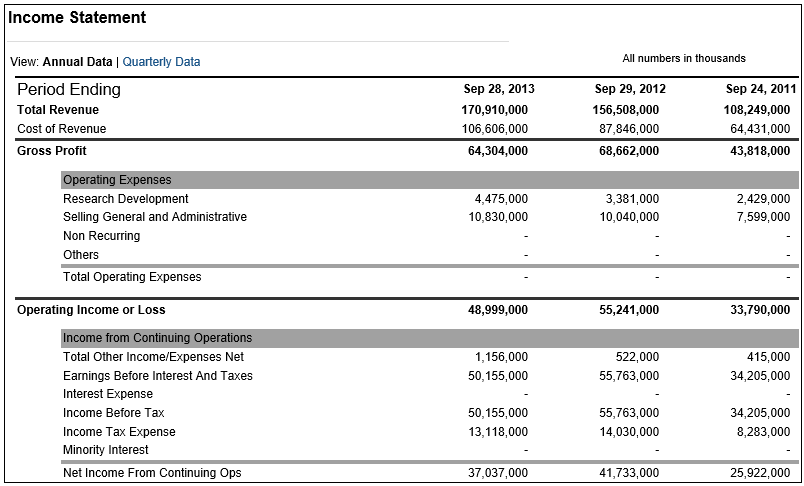Click Income from Continuing Operations section header
The width and height of the screenshot is (804, 486).
pyautogui.click(x=157, y=338)
